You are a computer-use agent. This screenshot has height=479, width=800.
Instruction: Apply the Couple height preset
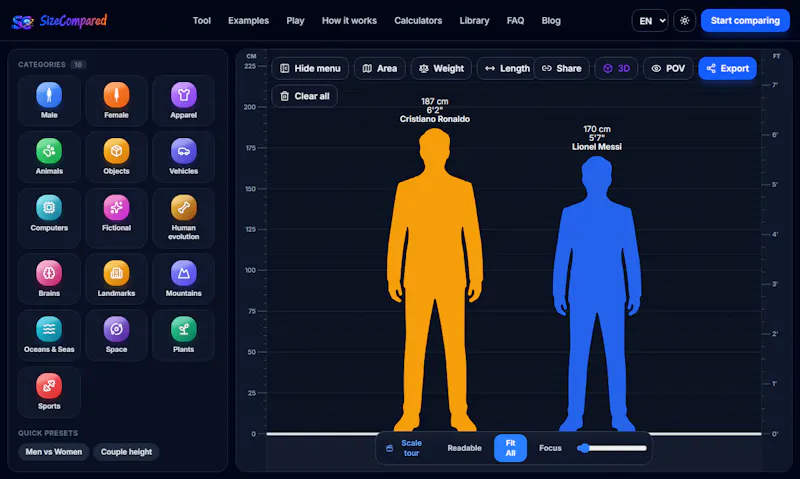127,452
